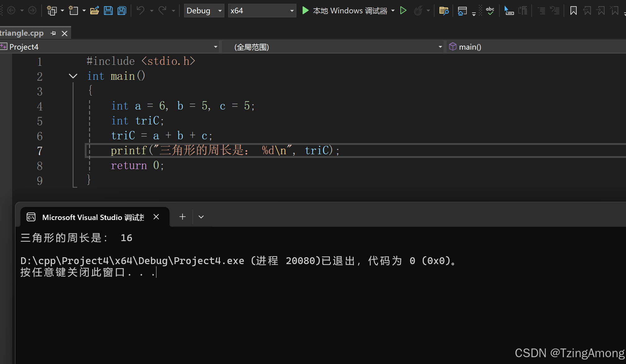Add a new console tab with plus
This screenshot has width=626, height=364.
pyautogui.click(x=182, y=217)
